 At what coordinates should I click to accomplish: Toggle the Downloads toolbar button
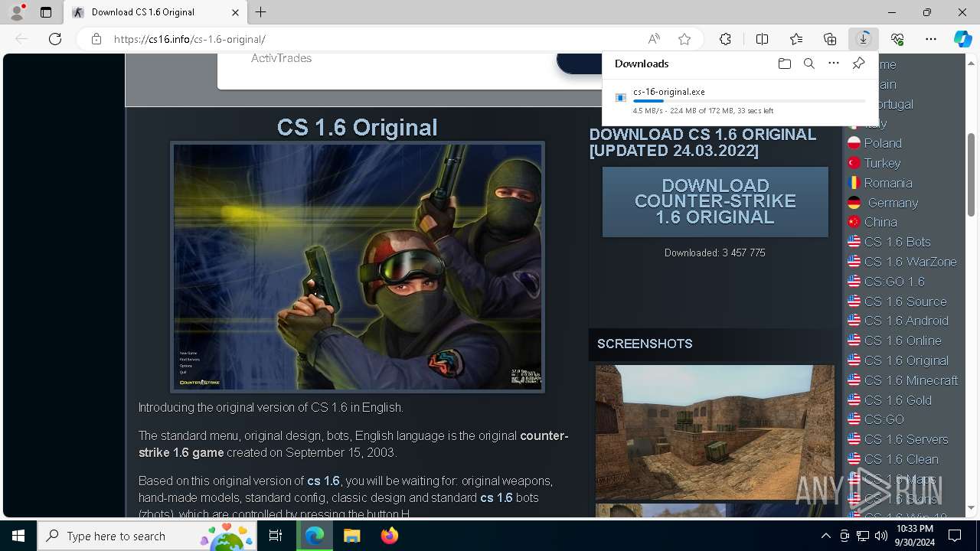click(x=864, y=39)
